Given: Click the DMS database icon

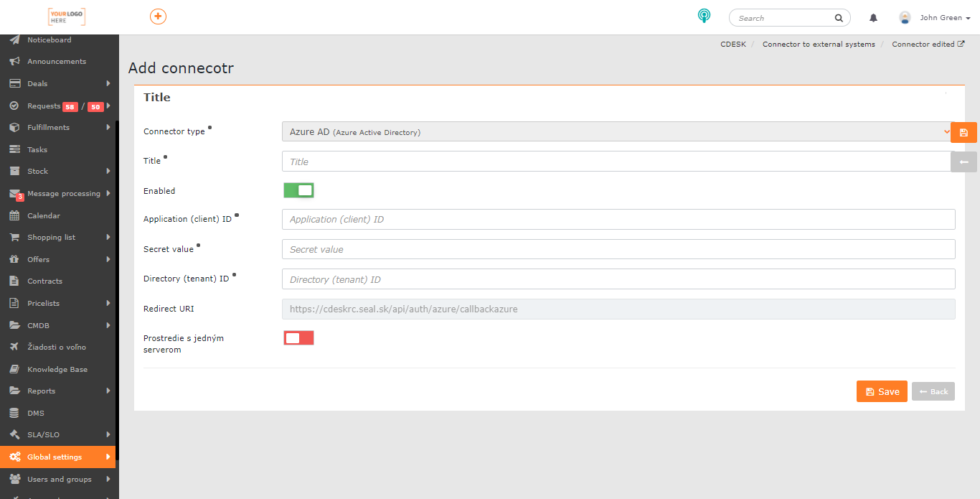Looking at the screenshot, I should click(x=14, y=413).
